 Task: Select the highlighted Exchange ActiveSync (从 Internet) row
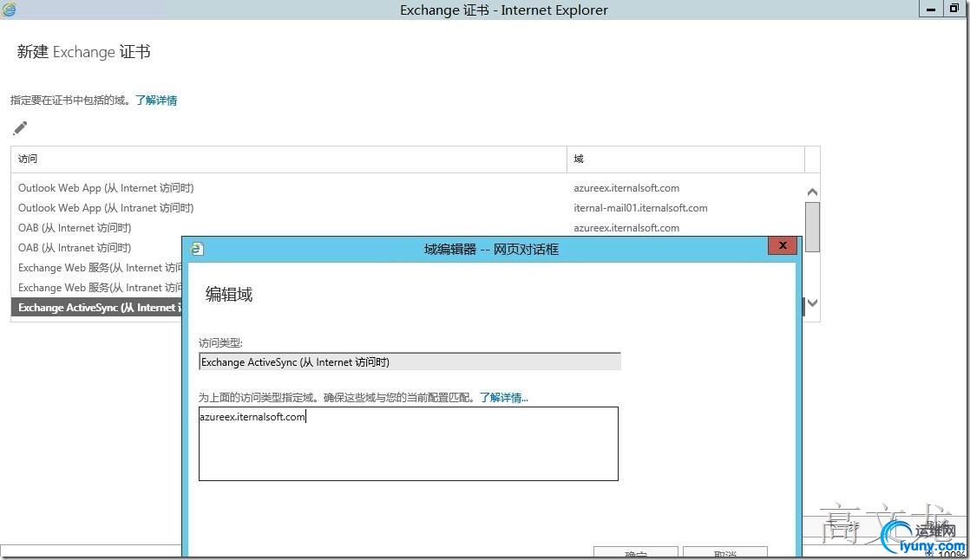[x=96, y=307]
